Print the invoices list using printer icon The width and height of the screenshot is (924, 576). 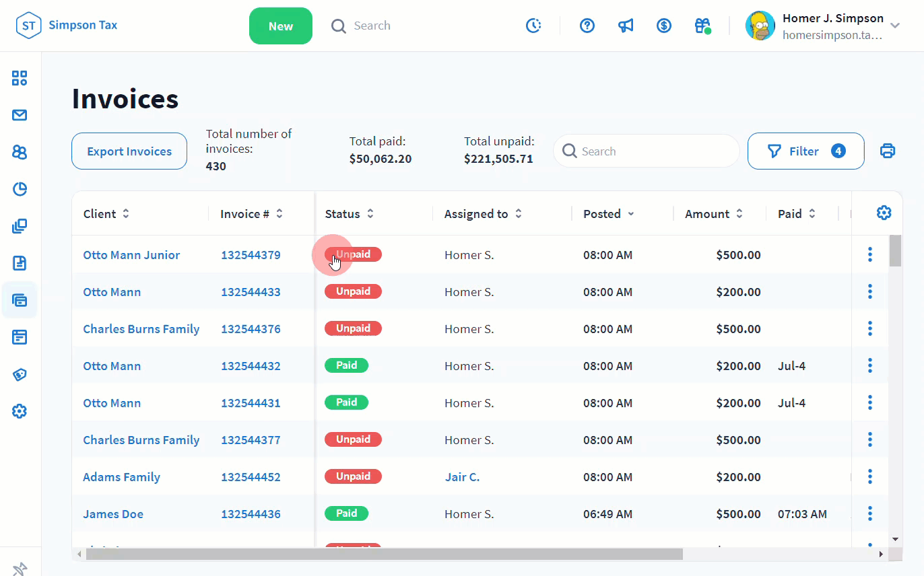[x=888, y=151]
